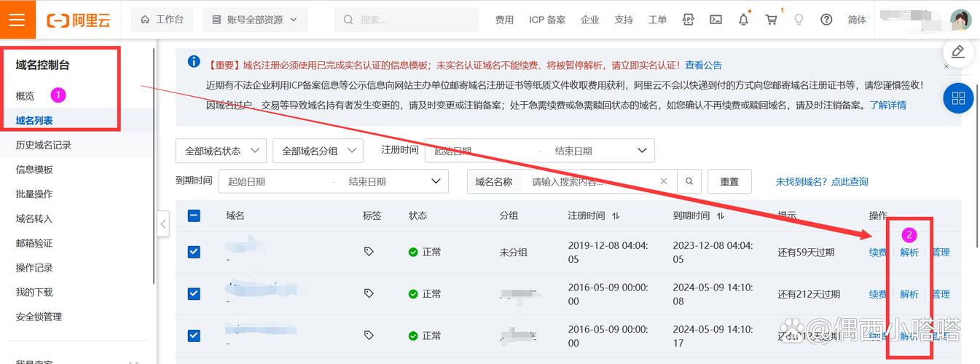Click the tag icon in the 59天 row
980x364 pixels.
tap(369, 251)
